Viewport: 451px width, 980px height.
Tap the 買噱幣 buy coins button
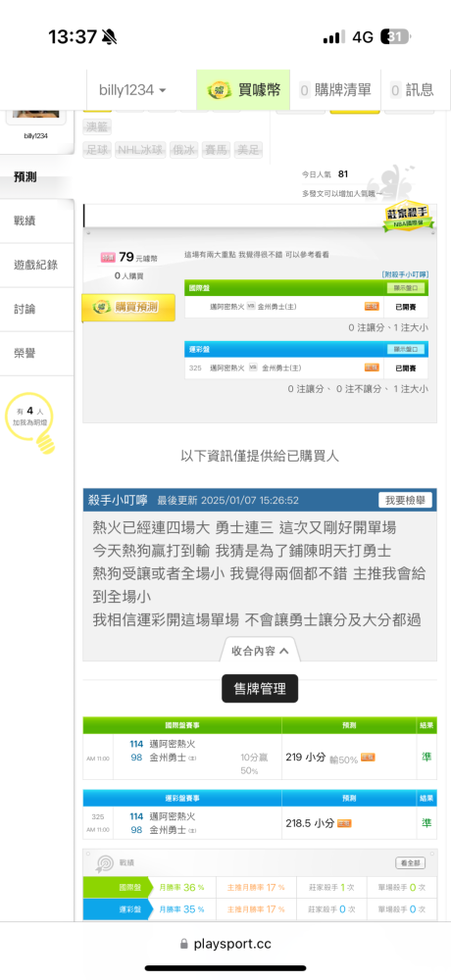(243, 90)
